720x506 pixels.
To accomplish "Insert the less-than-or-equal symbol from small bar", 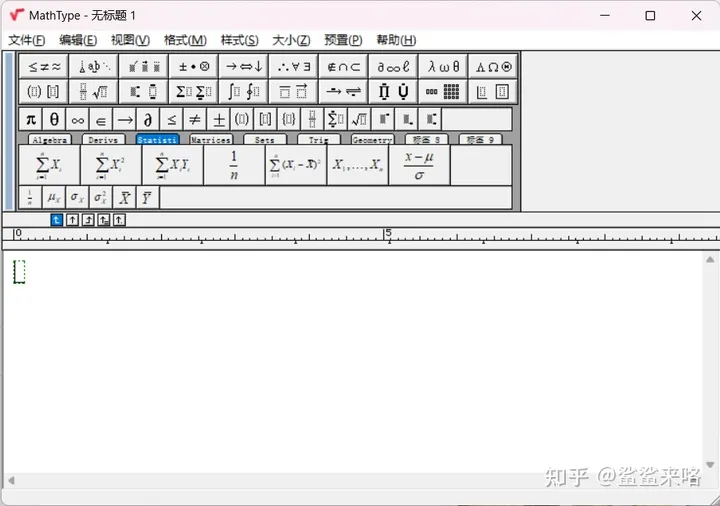I will [171, 120].
